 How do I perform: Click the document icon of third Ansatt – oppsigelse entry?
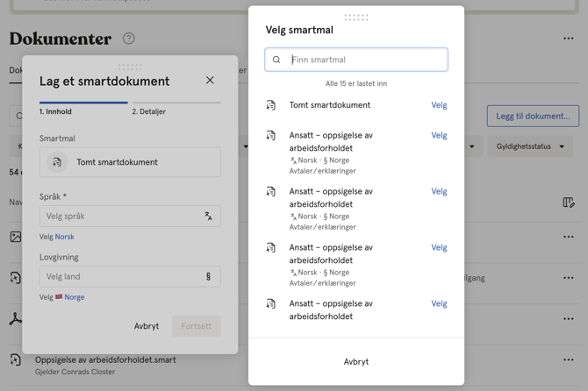[271, 247]
